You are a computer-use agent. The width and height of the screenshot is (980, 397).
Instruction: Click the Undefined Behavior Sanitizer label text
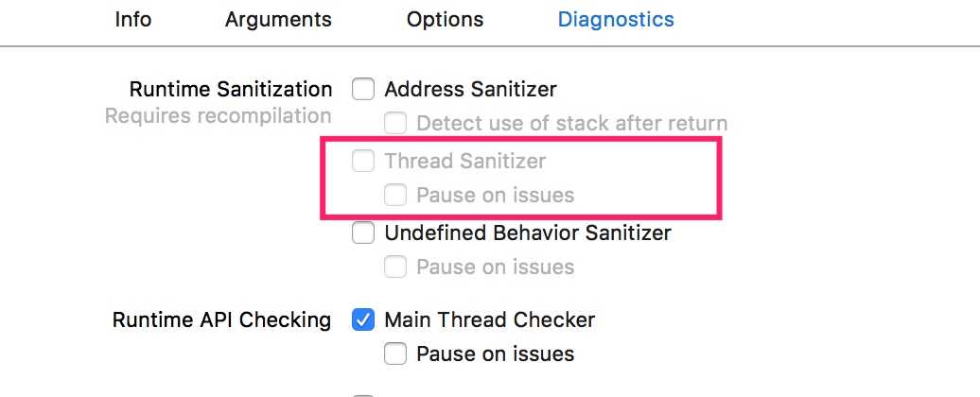pos(527,232)
